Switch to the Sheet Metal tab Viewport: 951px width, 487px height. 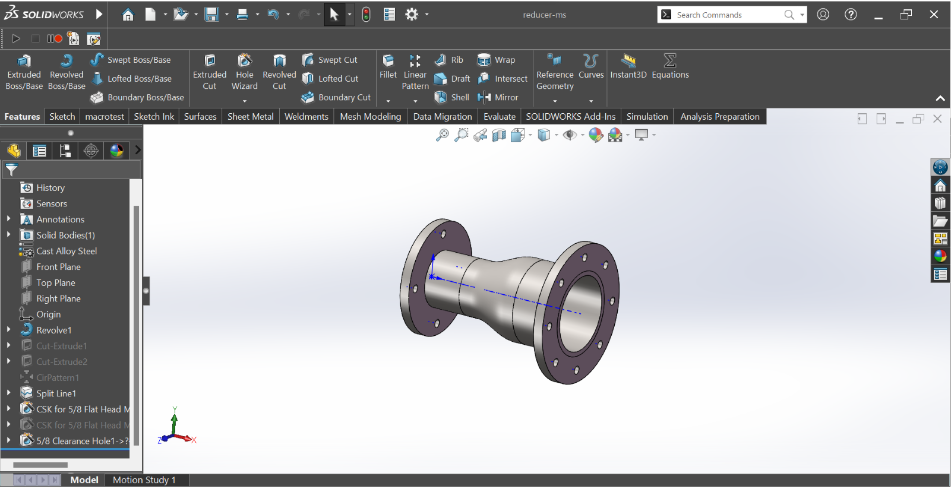tap(250, 117)
